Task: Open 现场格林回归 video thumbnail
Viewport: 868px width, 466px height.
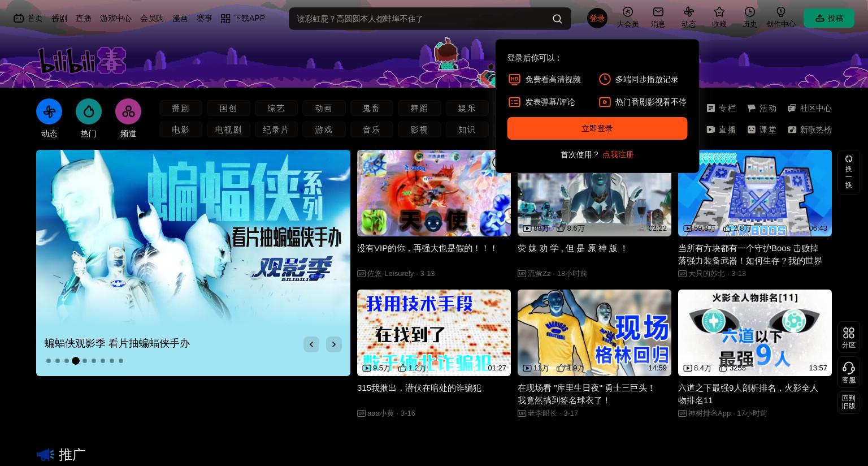Action: (x=594, y=333)
